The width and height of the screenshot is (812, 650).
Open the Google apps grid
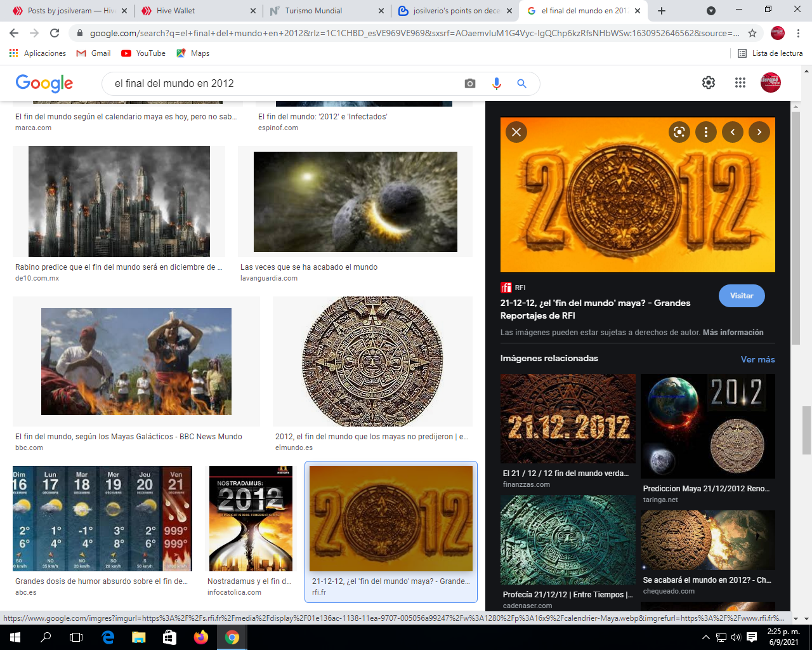pos(740,83)
